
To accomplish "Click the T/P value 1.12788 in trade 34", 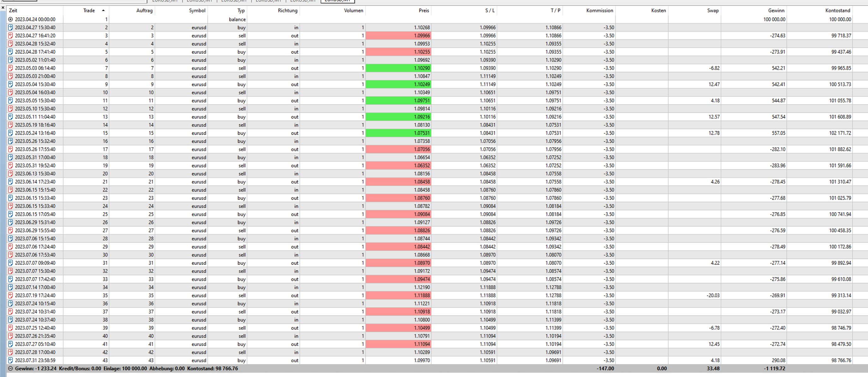I will [x=553, y=287].
